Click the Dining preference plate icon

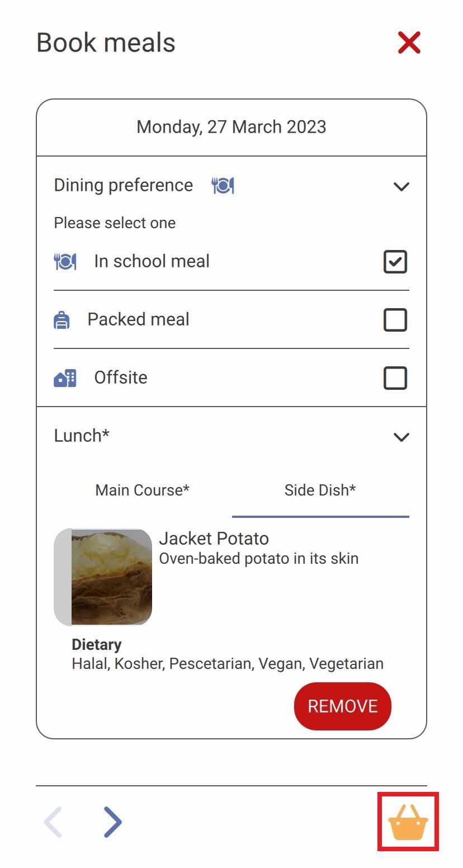coord(223,185)
